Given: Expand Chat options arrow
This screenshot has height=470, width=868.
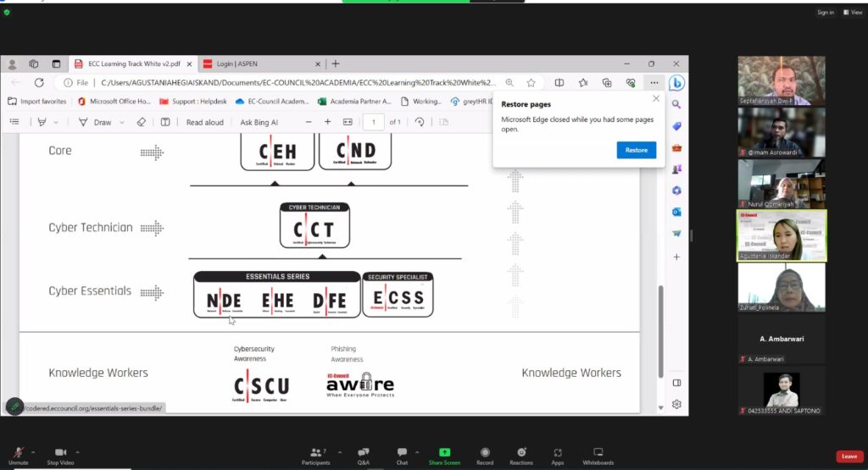Looking at the screenshot, I should (x=417, y=451).
